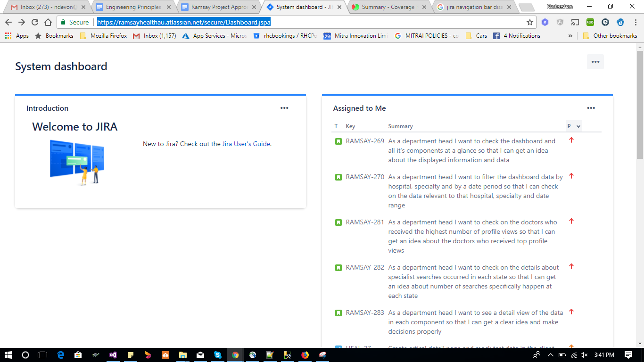Click the red priority arrow for RAMSAY-270
Viewport: 644px width, 362px height.
[571, 176]
